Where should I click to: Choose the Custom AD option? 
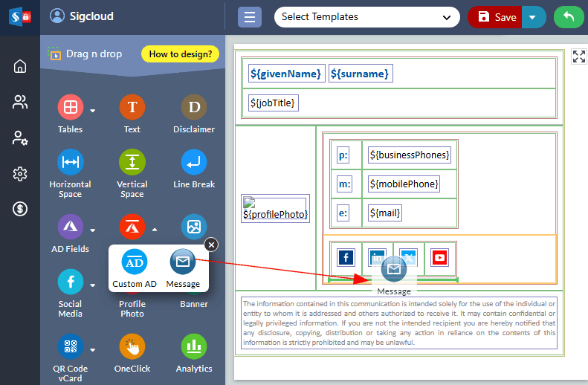(x=135, y=262)
